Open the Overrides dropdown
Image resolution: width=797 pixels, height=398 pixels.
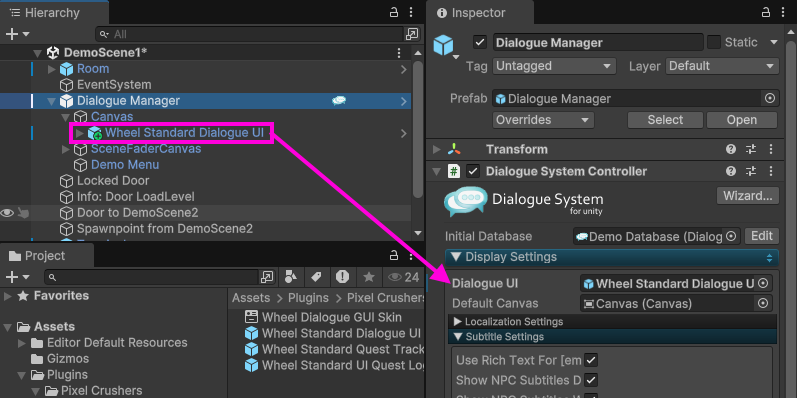pyautogui.click(x=543, y=120)
